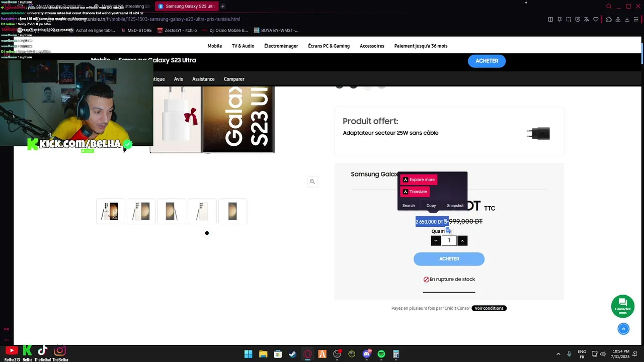Switch to the Comparer product tab

tap(234, 79)
